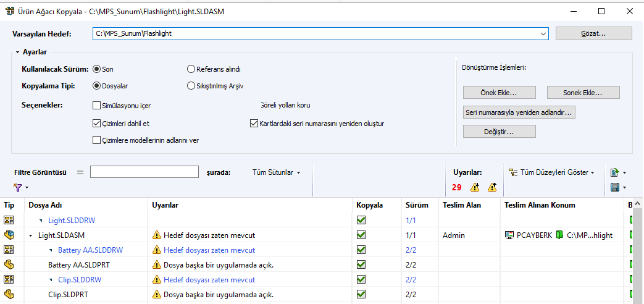This screenshot has height=304, width=644.
Task: Click the Sonek Ekle... button
Action: (583, 93)
